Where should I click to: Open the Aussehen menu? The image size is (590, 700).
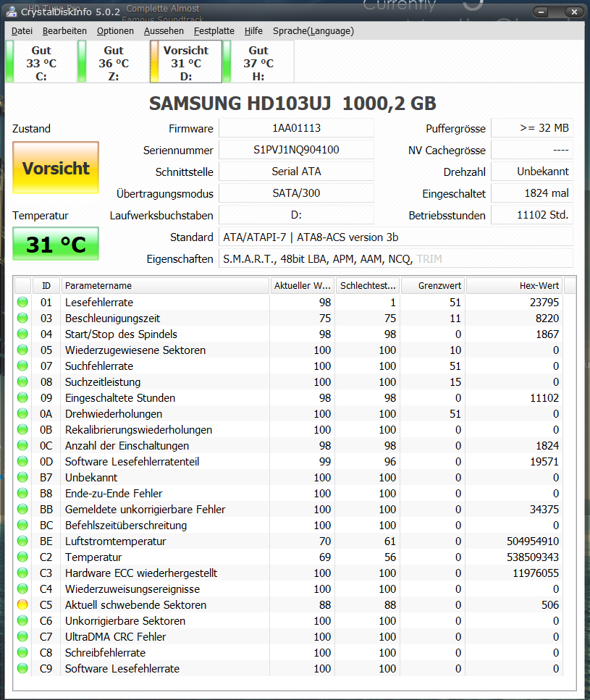(164, 31)
